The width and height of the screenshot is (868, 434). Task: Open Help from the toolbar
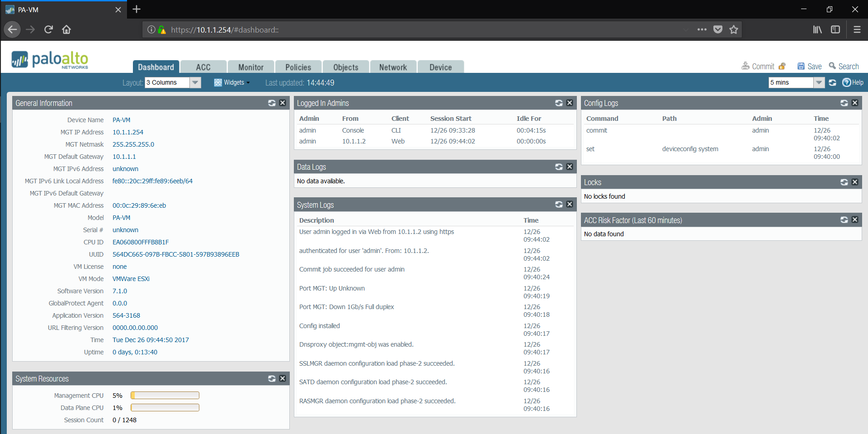click(x=853, y=83)
